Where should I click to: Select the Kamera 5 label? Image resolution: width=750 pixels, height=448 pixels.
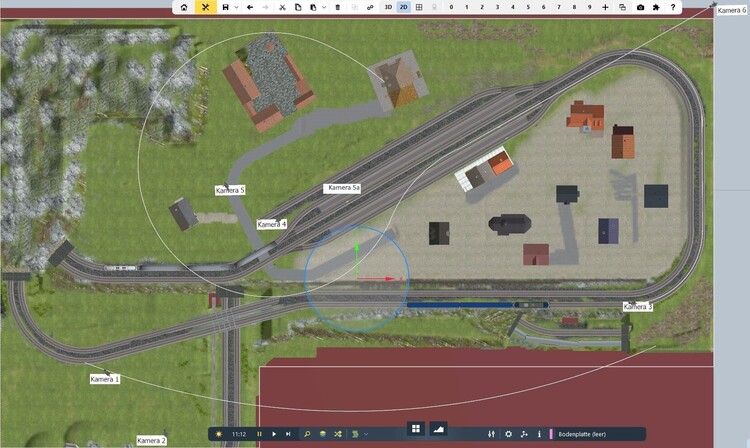[x=230, y=190]
